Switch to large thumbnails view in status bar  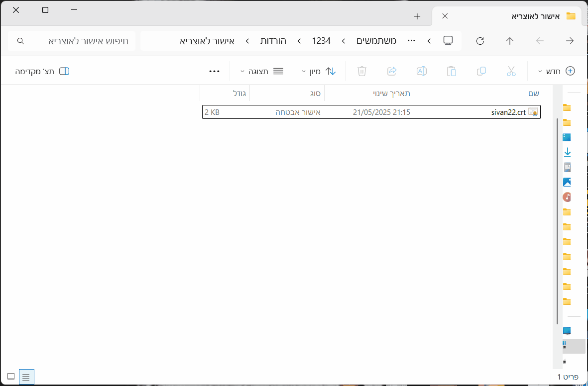click(11, 377)
